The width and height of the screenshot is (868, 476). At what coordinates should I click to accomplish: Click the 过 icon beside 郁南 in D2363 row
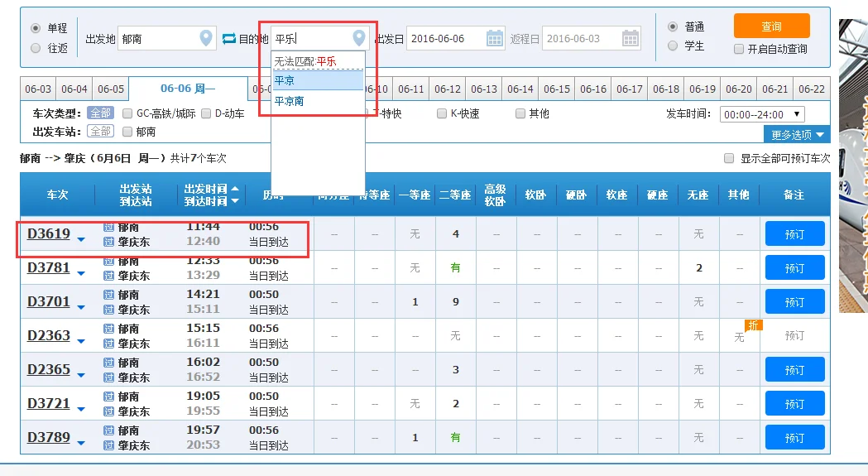coord(109,329)
